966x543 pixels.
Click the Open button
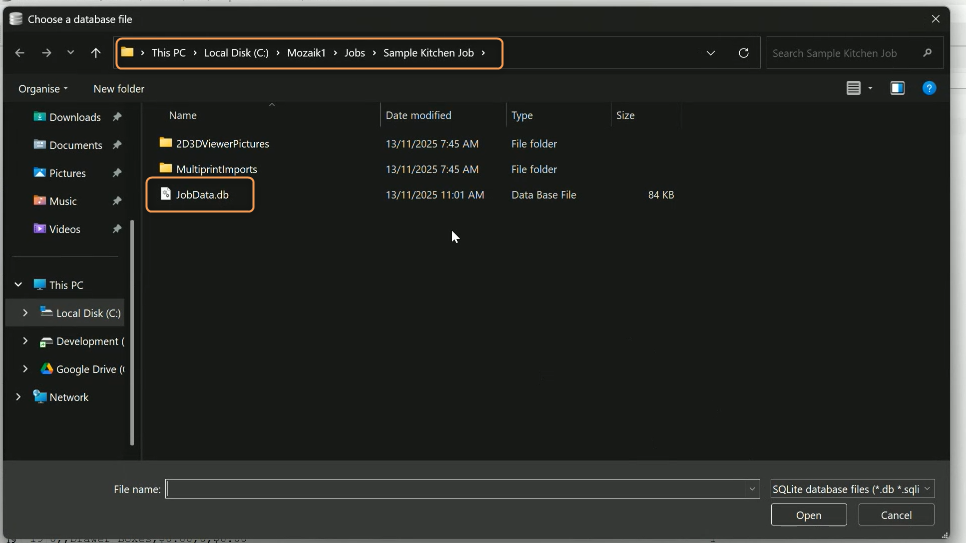[x=808, y=515]
